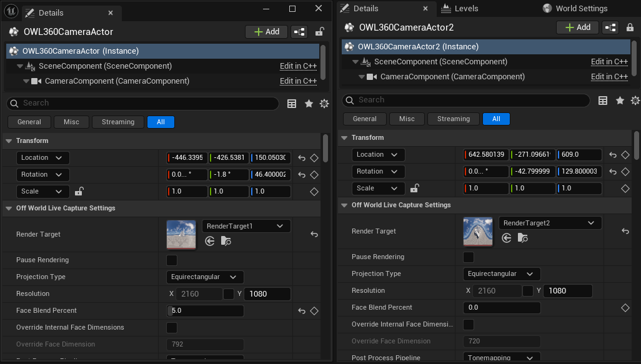The width and height of the screenshot is (641, 364).
Task: Browse to RenderTarget1 in Content Browser
Action: point(226,241)
